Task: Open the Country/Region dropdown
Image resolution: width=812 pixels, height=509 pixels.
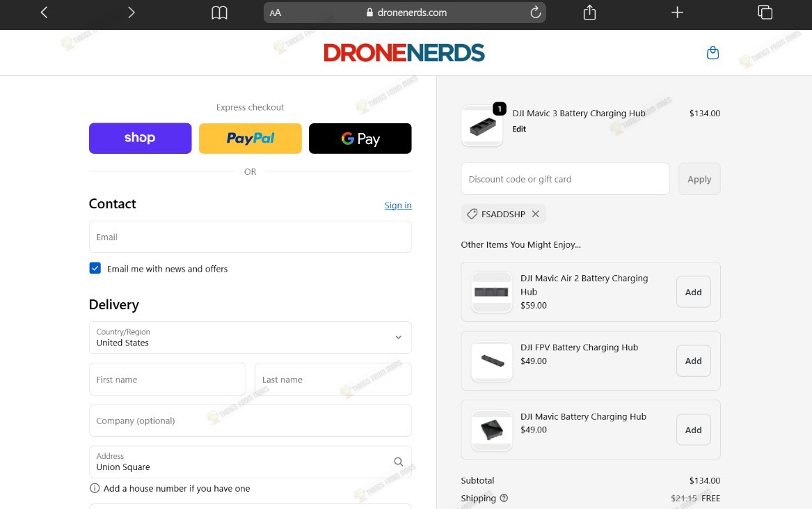Action: (250, 338)
